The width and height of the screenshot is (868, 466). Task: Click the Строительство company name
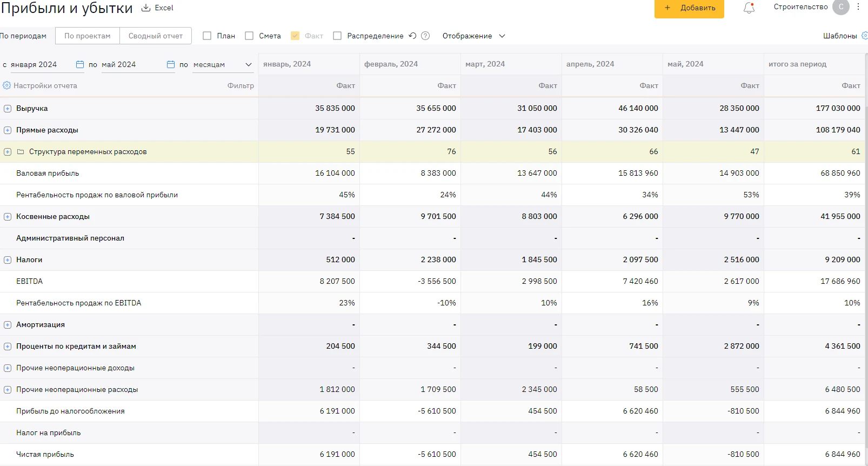pos(800,7)
